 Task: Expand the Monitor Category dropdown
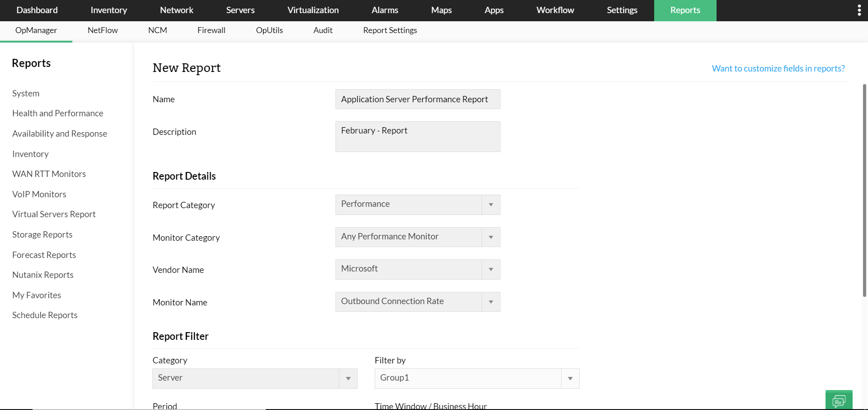coord(491,237)
